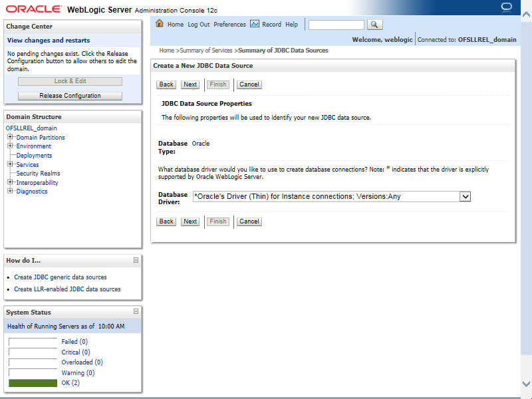Expand the Environment tree node
Viewport: 532px width, 399px height.
[x=10, y=146]
